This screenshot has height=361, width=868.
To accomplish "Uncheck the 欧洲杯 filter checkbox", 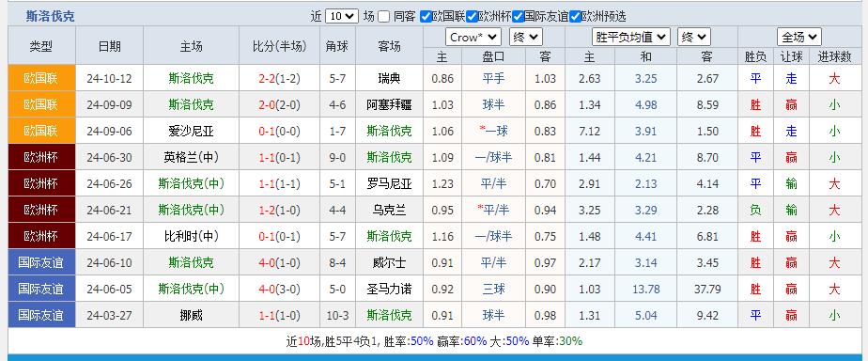I will pos(472,17).
